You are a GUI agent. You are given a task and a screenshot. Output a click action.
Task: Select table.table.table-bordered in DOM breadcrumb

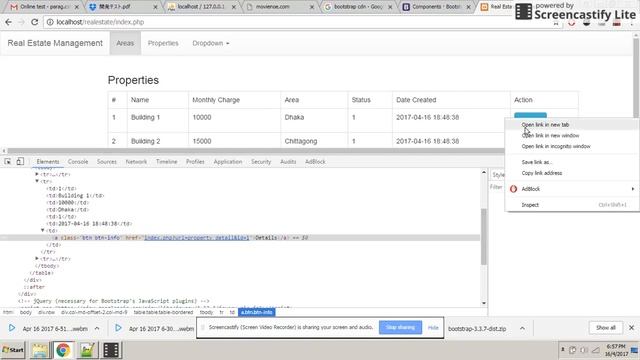coord(163,312)
